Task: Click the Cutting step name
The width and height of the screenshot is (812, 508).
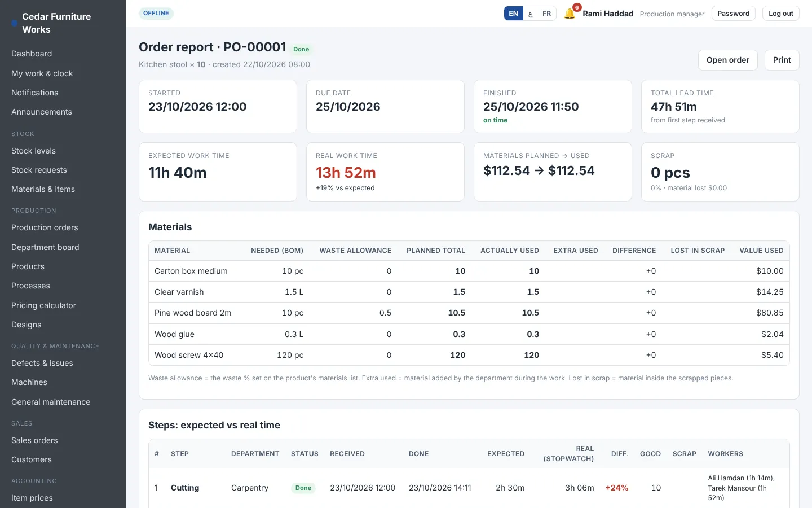Action: tap(185, 488)
